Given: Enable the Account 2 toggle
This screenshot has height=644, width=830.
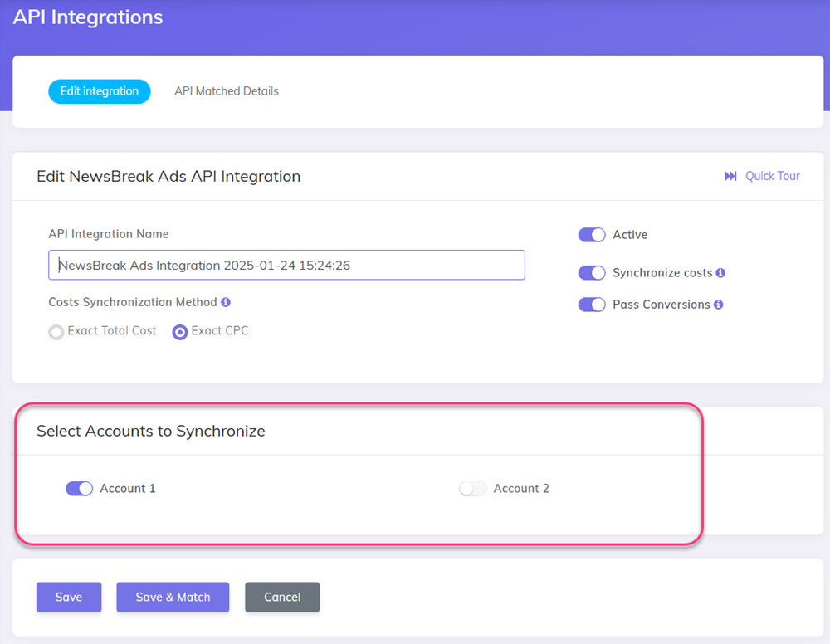Looking at the screenshot, I should (x=472, y=489).
